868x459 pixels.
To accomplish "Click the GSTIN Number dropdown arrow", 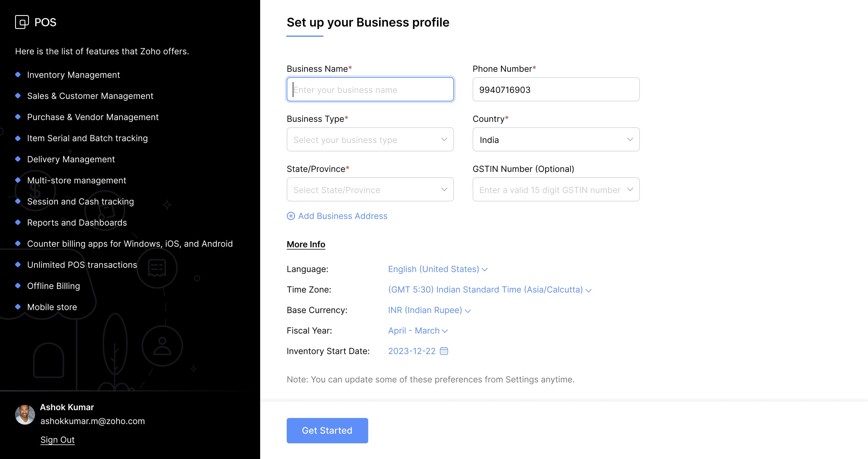I will (x=630, y=190).
